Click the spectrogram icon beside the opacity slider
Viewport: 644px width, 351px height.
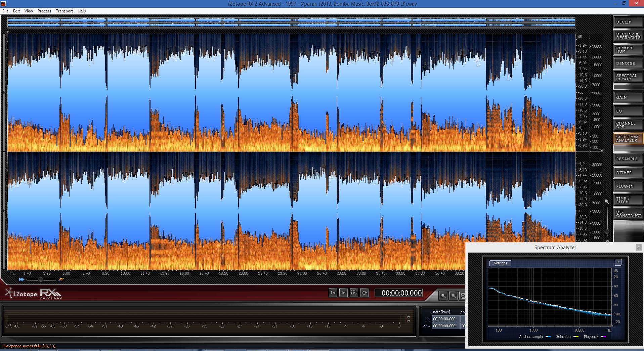click(x=61, y=279)
